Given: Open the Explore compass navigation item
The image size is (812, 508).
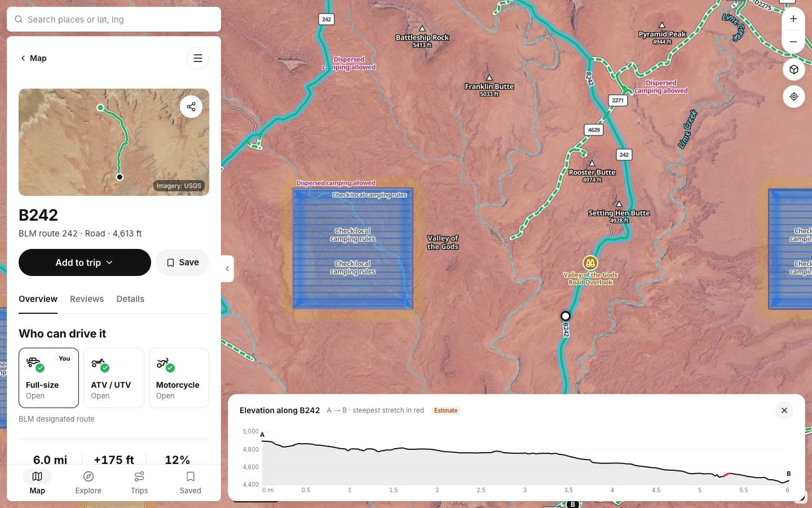Looking at the screenshot, I should (89, 483).
